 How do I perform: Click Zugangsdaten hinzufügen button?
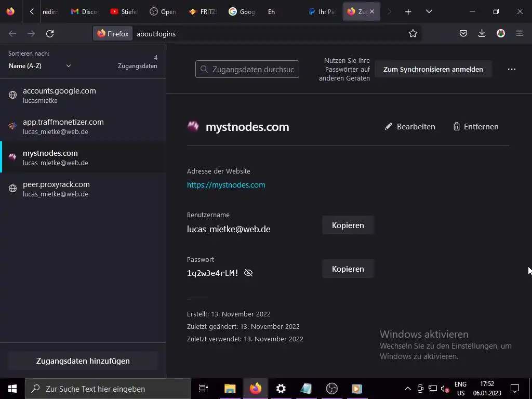tap(83, 361)
